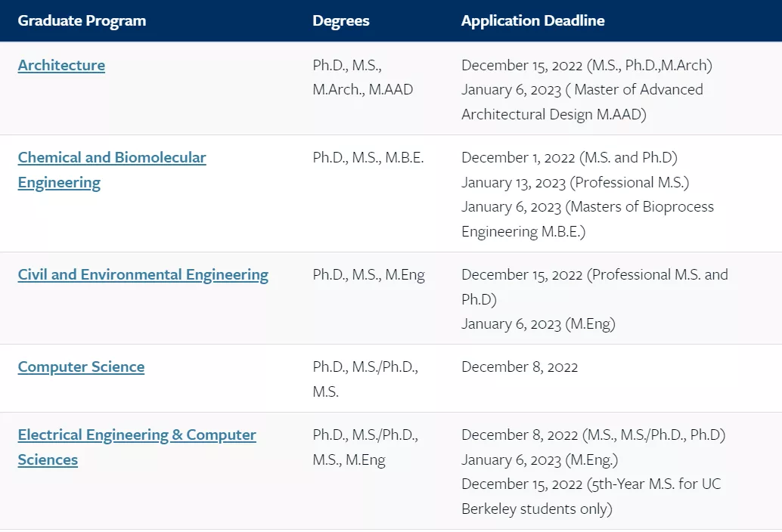Click the January 6, 2023 (M.Eng) Civil deadline
Screen dimensions: 782x532
[538, 324]
